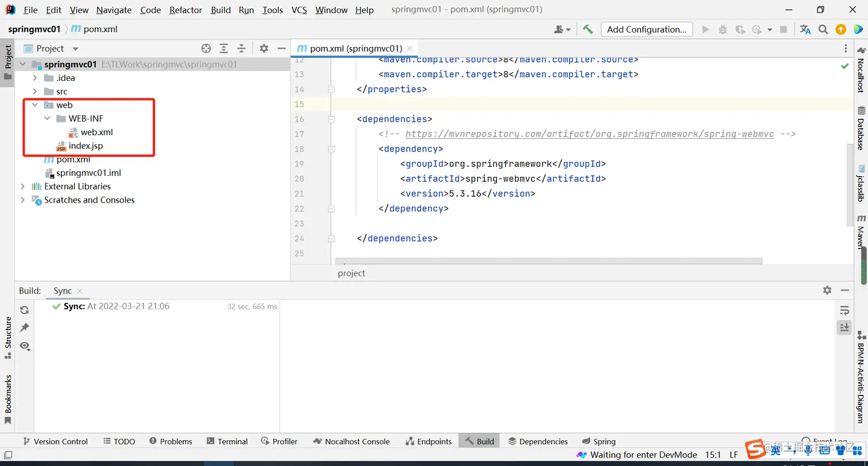Viewport: 868px width, 466px height.
Task: Open the VCS menu
Action: coord(299,10)
